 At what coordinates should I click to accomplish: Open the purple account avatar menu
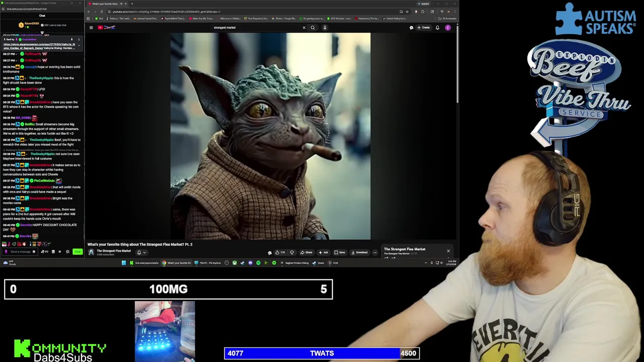448,28
